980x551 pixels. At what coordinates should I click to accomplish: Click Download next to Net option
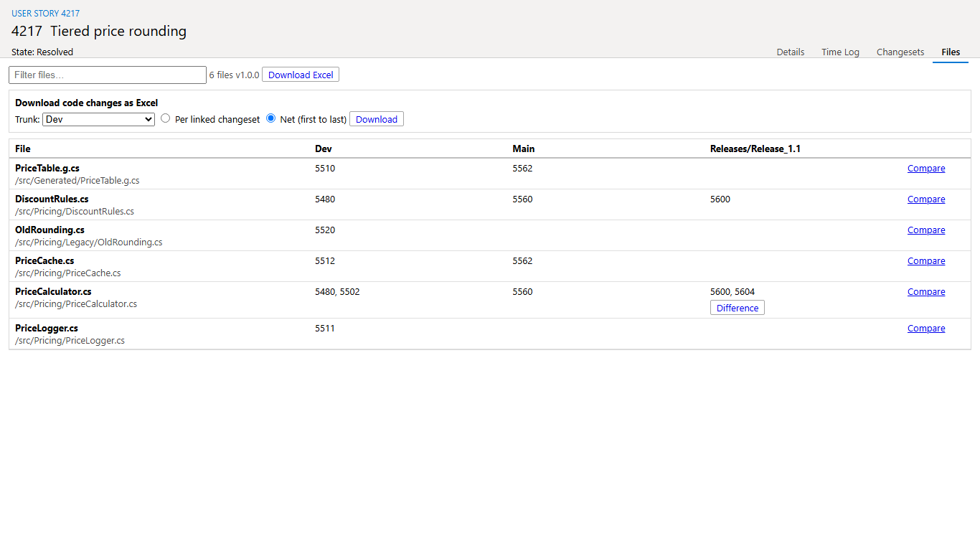[x=377, y=119]
